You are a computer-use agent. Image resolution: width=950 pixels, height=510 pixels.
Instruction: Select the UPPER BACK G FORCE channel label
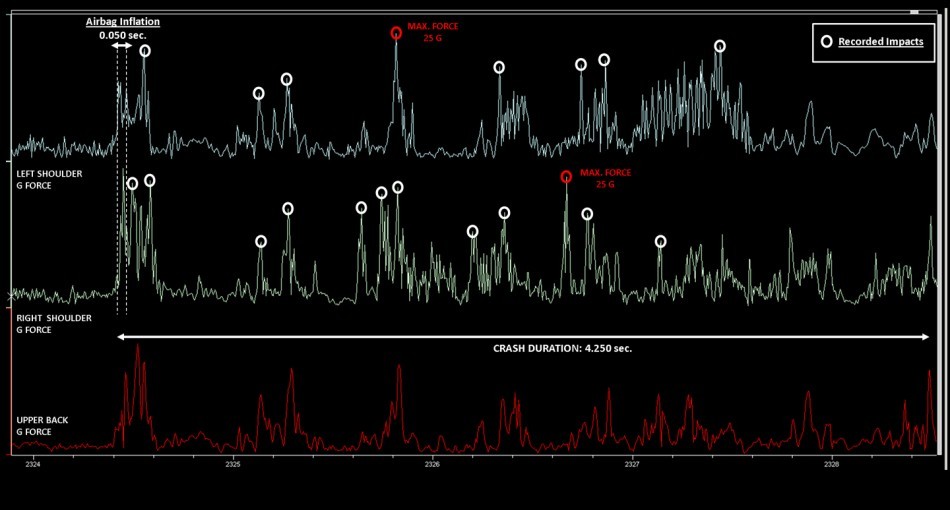[42, 426]
